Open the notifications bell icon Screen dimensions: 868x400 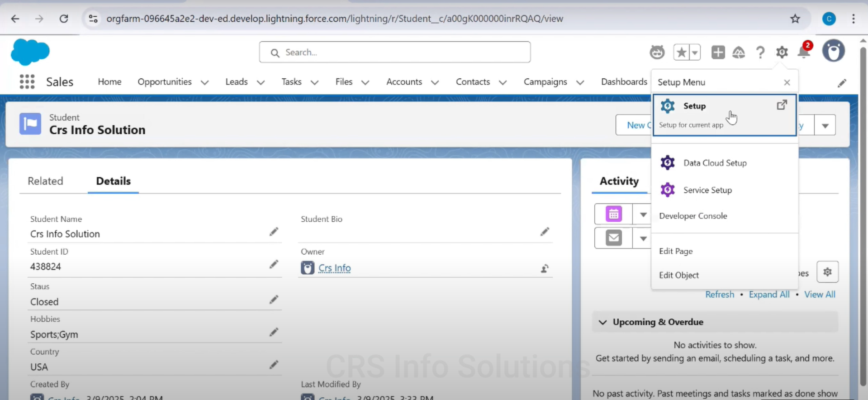click(x=804, y=52)
